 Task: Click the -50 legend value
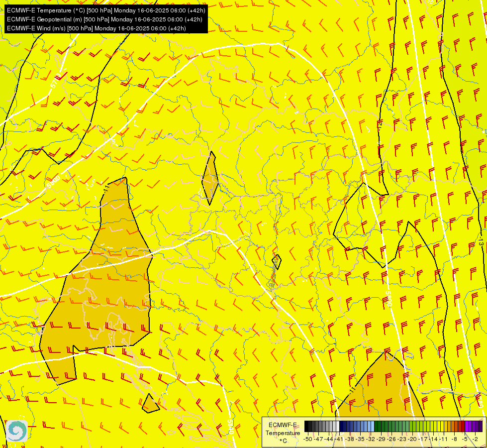pyautogui.click(x=308, y=439)
